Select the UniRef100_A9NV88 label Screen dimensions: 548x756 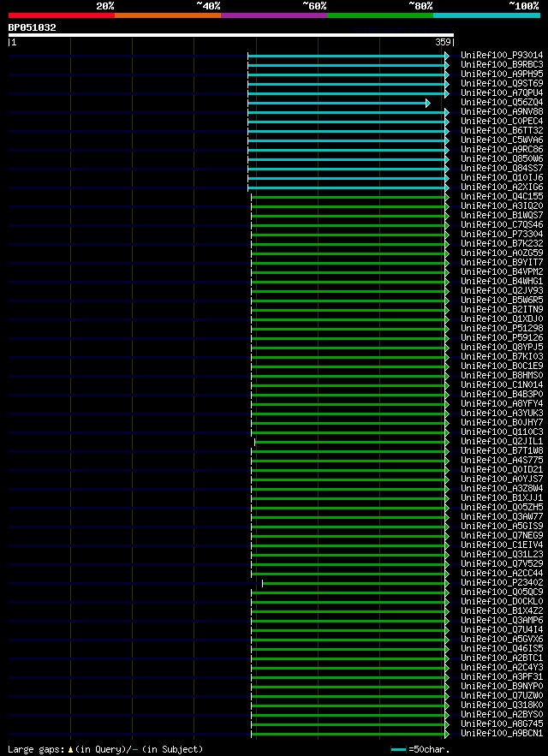502,112
